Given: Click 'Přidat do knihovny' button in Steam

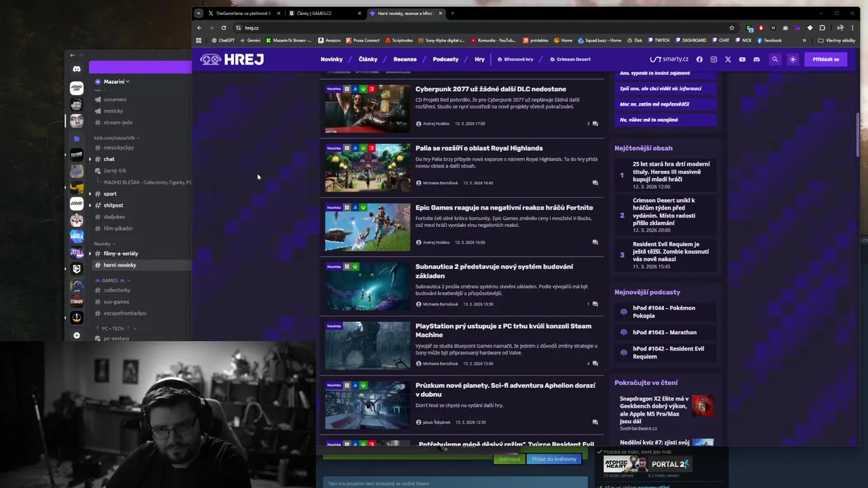Looking at the screenshot, I should (554, 459).
